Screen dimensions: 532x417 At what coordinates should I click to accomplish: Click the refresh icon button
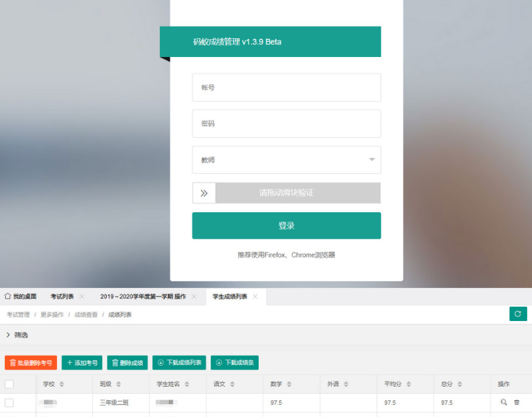518,314
